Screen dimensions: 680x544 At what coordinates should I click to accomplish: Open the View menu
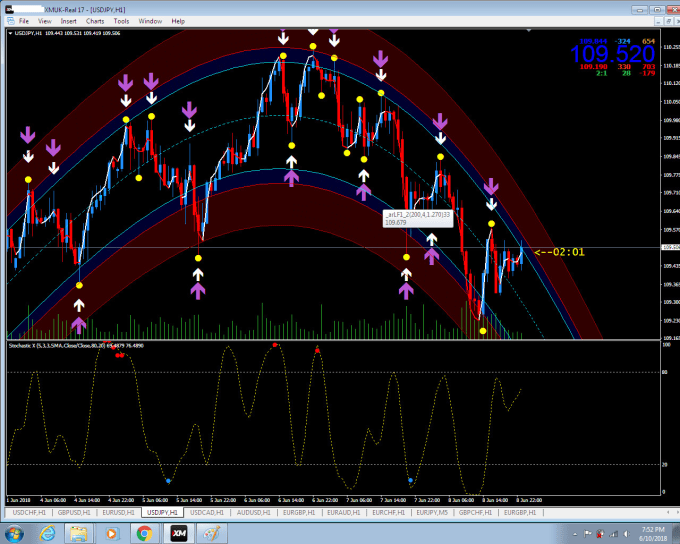[45, 21]
